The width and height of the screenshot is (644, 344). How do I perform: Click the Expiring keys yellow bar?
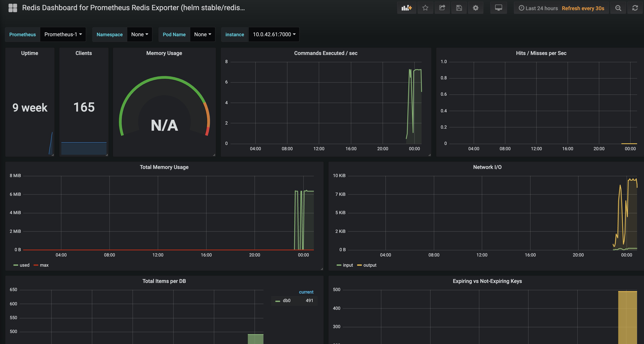(x=628, y=318)
